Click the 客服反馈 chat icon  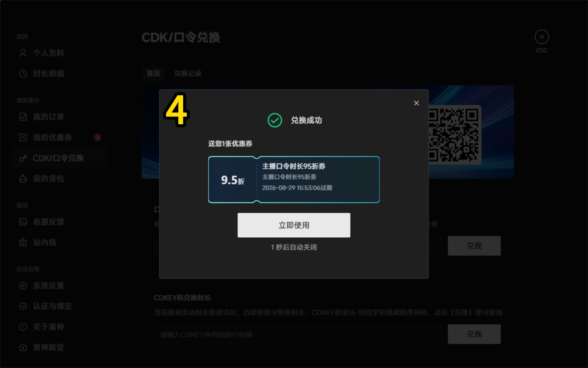coord(23,222)
